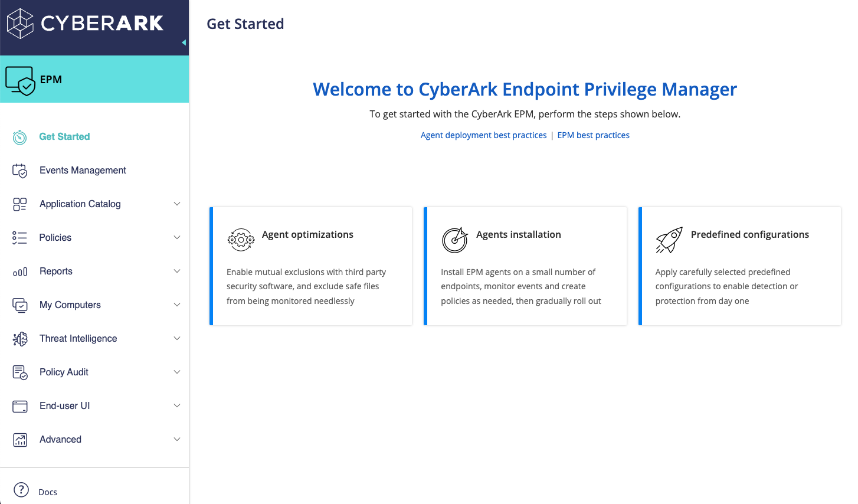Viewport: 858px width, 504px height.
Task: Expand the End-user UI chevron
Action: (177, 405)
